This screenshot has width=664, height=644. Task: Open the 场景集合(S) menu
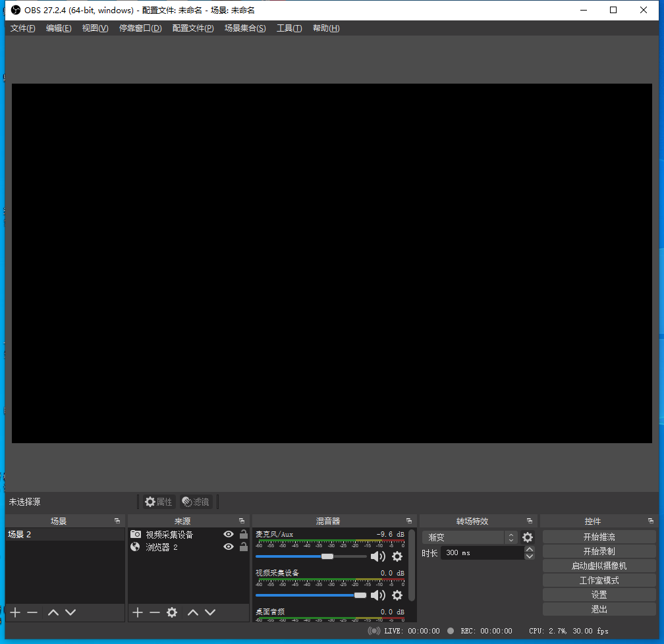point(245,28)
